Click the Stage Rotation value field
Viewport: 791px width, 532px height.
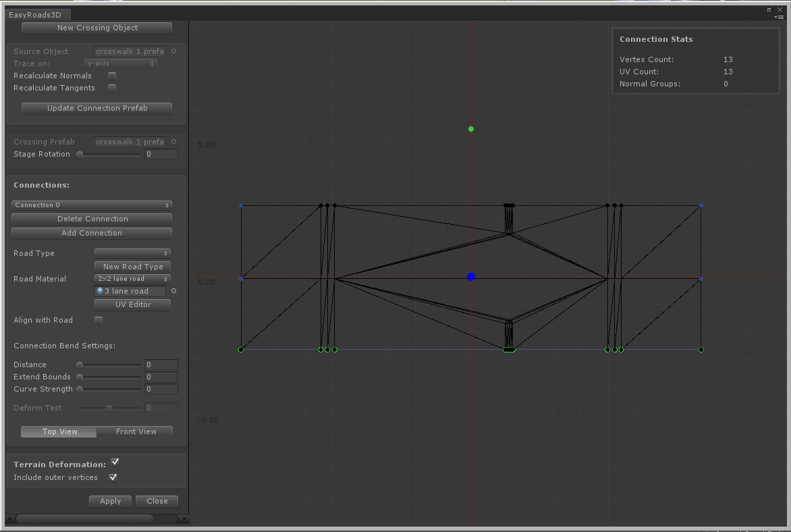point(161,154)
